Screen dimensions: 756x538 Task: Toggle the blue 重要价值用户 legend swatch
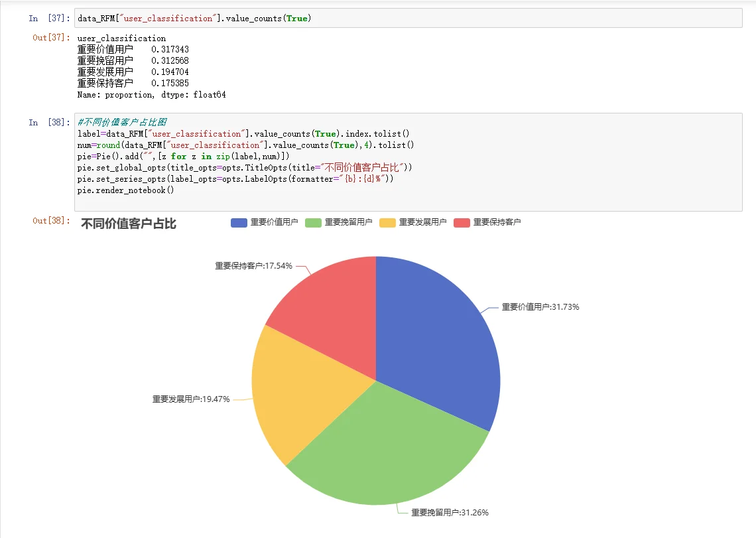click(239, 222)
